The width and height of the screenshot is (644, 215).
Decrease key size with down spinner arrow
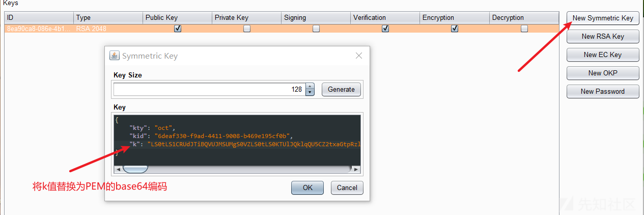pyautogui.click(x=310, y=93)
